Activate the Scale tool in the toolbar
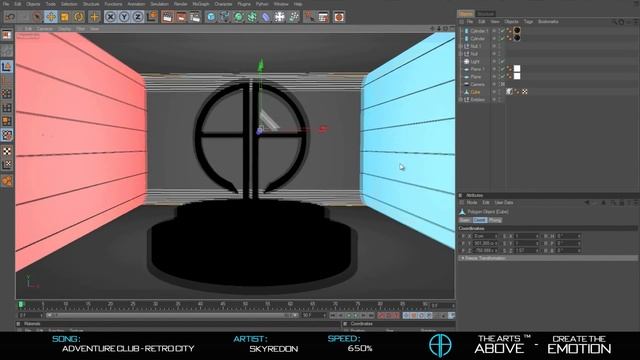The height and width of the screenshot is (360, 640). tap(64, 17)
